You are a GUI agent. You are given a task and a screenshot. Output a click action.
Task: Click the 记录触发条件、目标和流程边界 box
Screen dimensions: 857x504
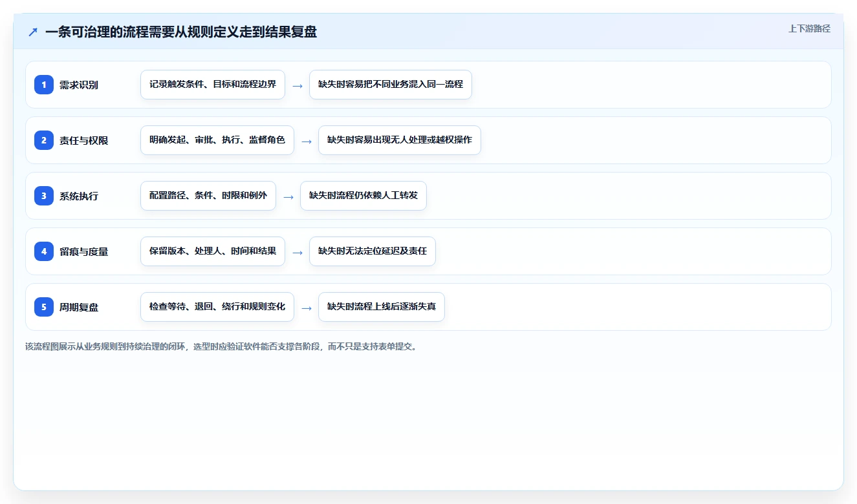coord(213,85)
